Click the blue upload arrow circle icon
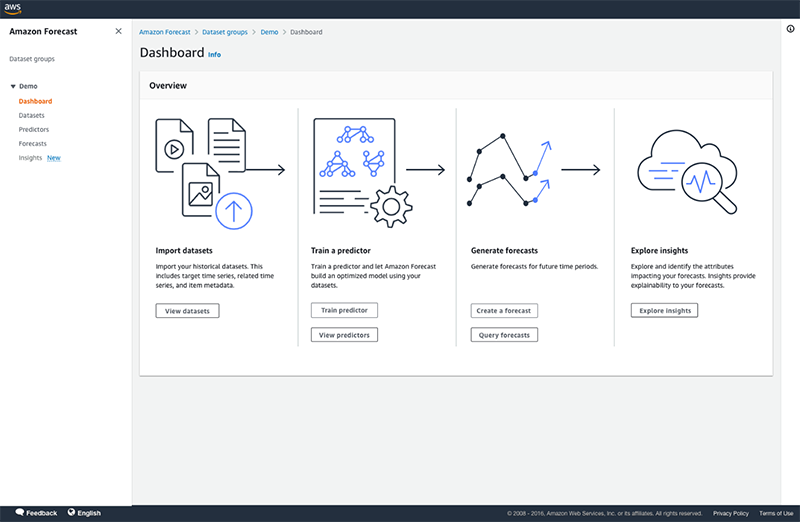Screen dimensions: 800x522 tap(234, 211)
